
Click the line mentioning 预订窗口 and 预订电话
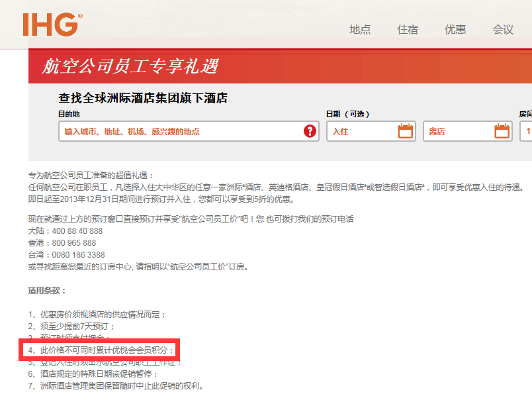(191, 219)
